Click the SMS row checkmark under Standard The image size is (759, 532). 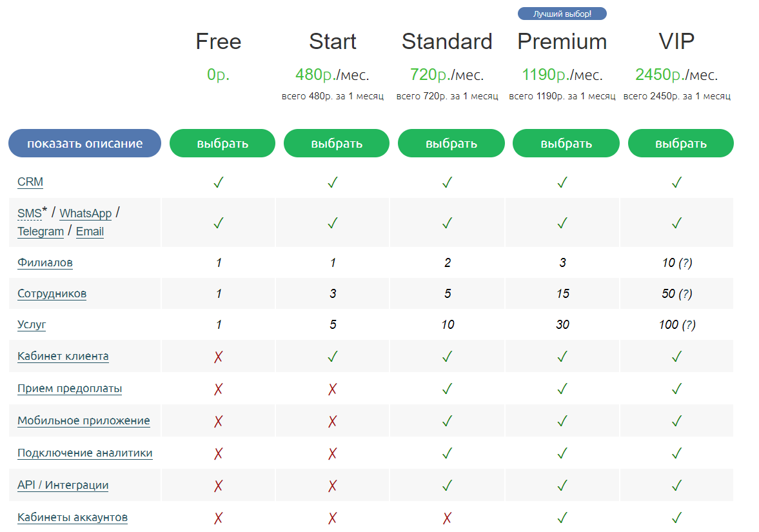[x=448, y=223]
